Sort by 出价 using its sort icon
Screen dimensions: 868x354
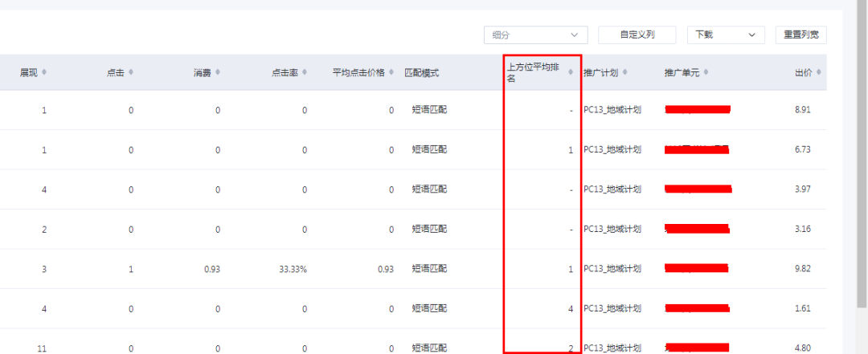pos(818,73)
